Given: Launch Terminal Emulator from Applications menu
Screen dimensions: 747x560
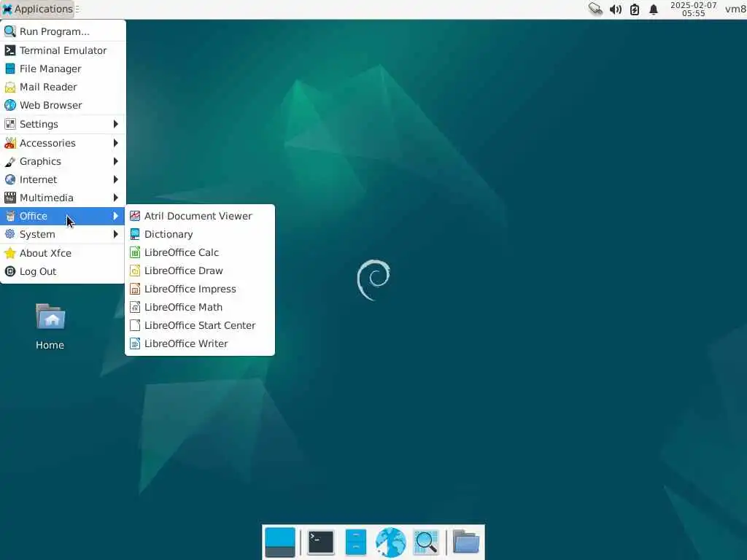Looking at the screenshot, I should [63, 50].
